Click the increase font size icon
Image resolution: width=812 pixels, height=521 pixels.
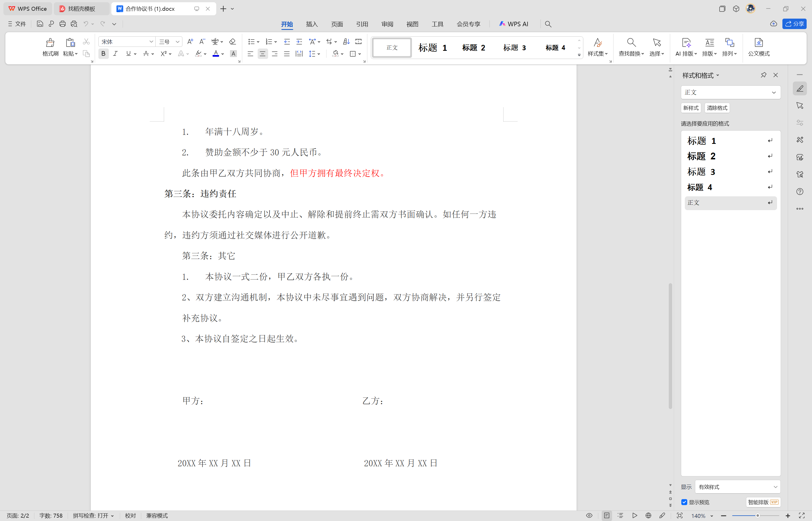tap(190, 42)
